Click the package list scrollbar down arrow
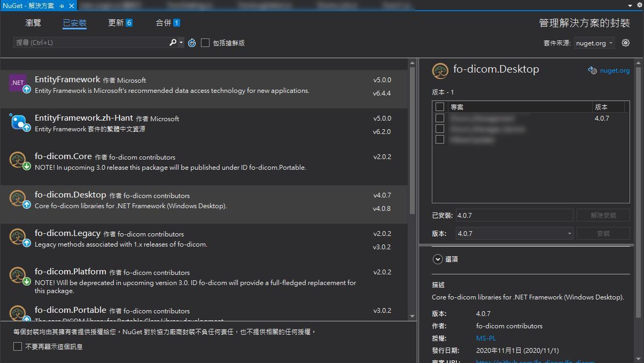 (412, 316)
